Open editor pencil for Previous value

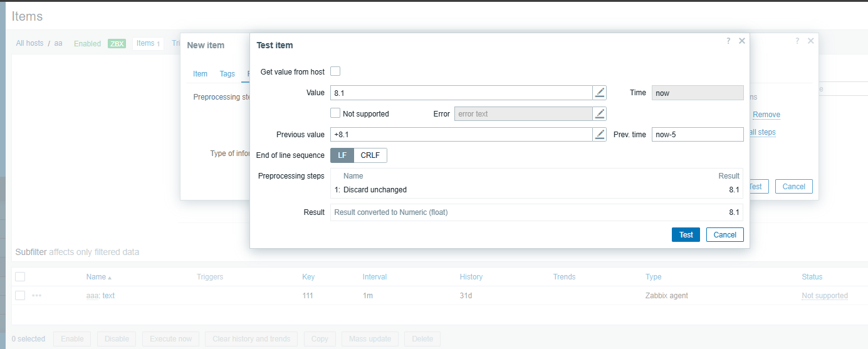point(600,135)
